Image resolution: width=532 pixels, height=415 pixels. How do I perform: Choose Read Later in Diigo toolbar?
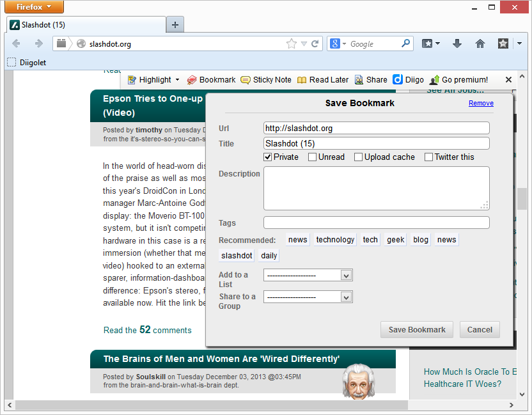(x=323, y=80)
